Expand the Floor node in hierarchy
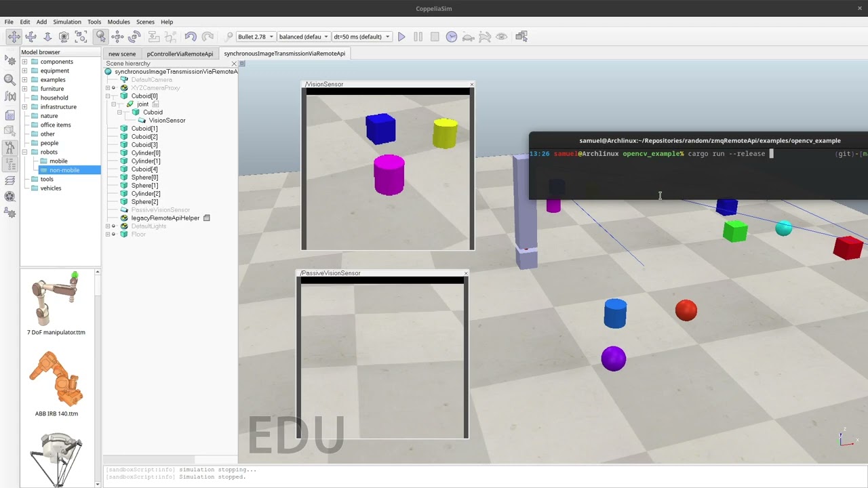Screen dimensions: 868x488 pos(108,235)
